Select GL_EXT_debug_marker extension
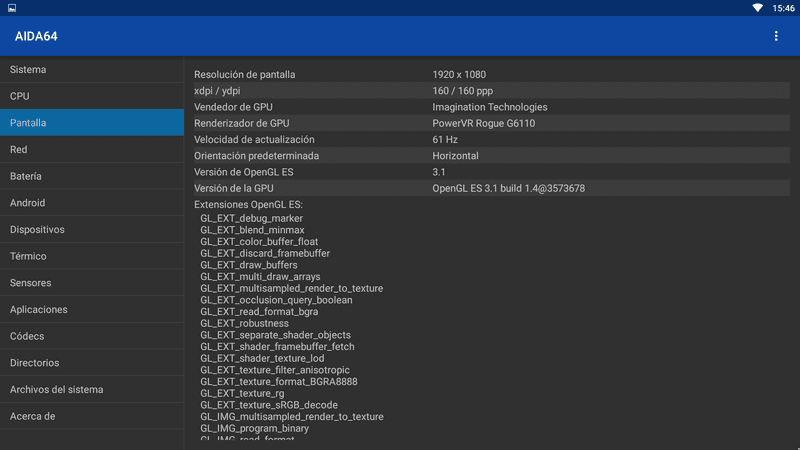Screen dimensions: 800x450 tap(251, 218)
